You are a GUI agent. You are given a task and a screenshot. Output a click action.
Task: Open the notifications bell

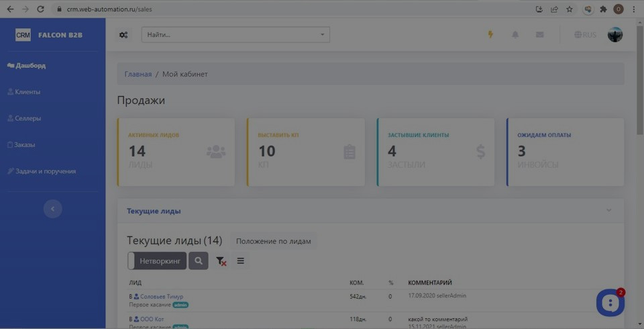tap(515, 35)
